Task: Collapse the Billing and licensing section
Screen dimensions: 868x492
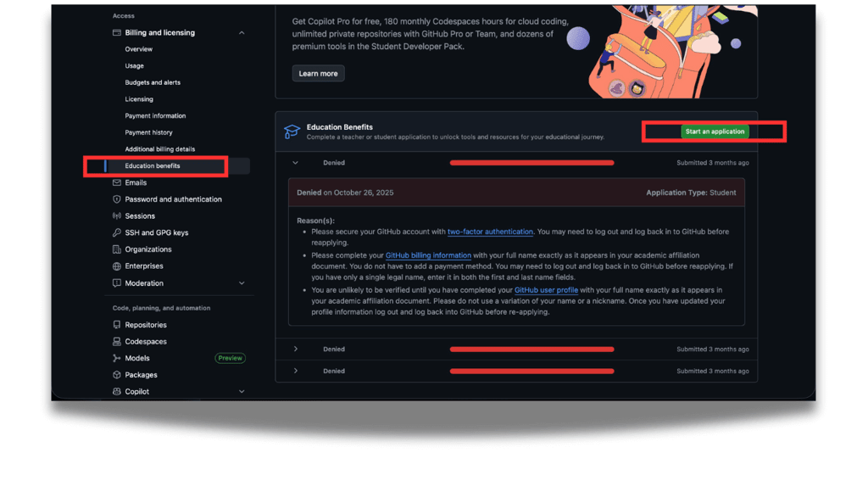Action: 242,33
